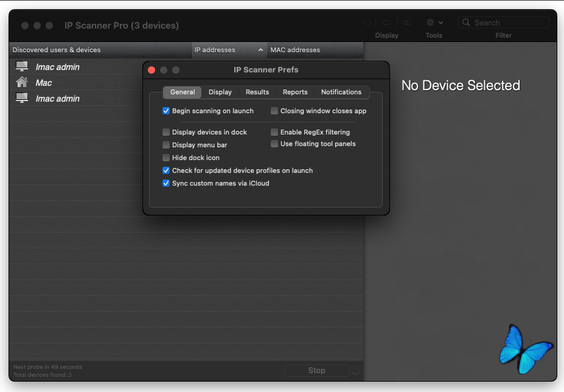This screenshot has height=392, width=564.
Task: Click into the Search filter field
Action: point(504,23)
